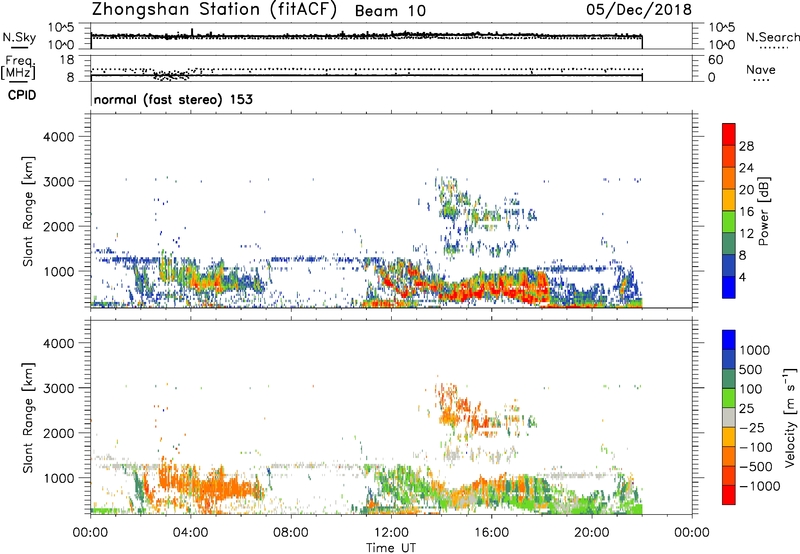Click the '08:00' time axis tick label
800x554 pixels.
(x=291, y=533)
